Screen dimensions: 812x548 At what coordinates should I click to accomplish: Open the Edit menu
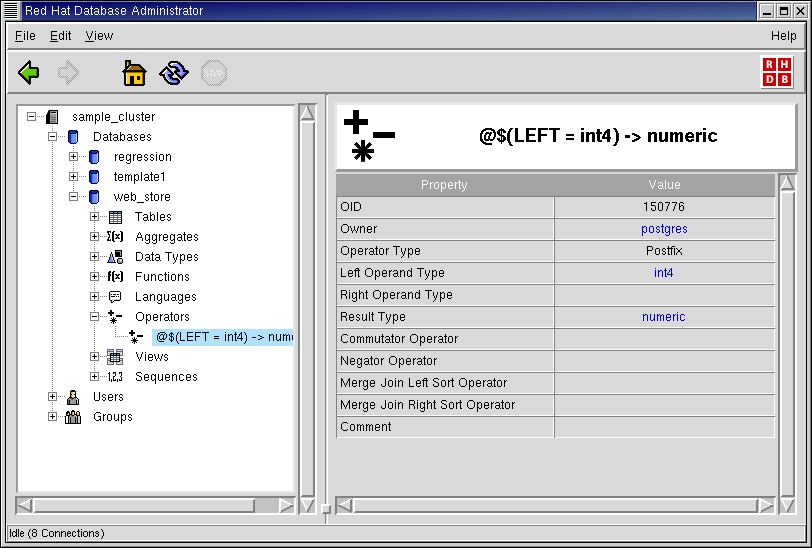tap(60, 36)
